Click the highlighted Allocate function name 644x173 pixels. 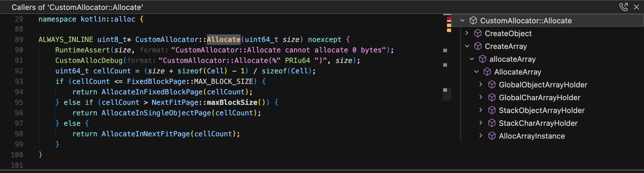tap(224, 39)
